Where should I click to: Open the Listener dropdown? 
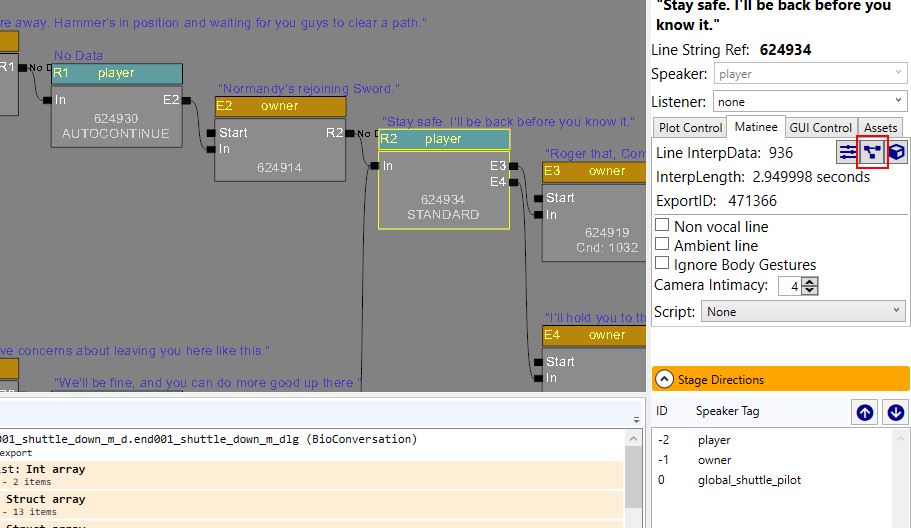pos(810,102)
